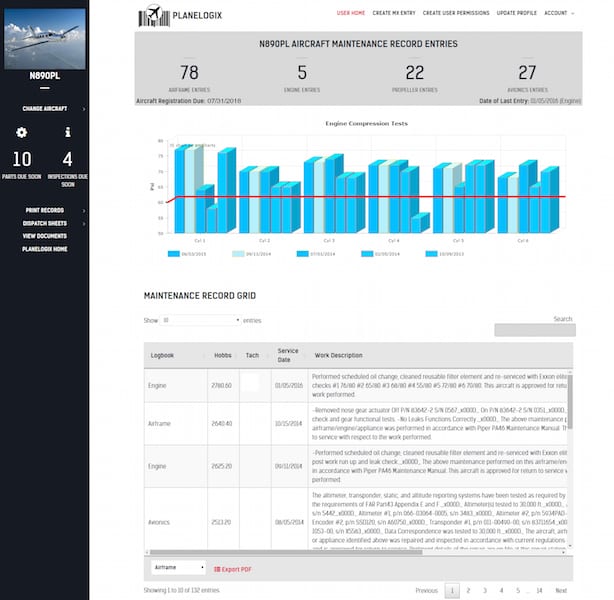Click the Aircraft Registration Due date text
Viewport: 614px width, 600px height.
[188, 101]
